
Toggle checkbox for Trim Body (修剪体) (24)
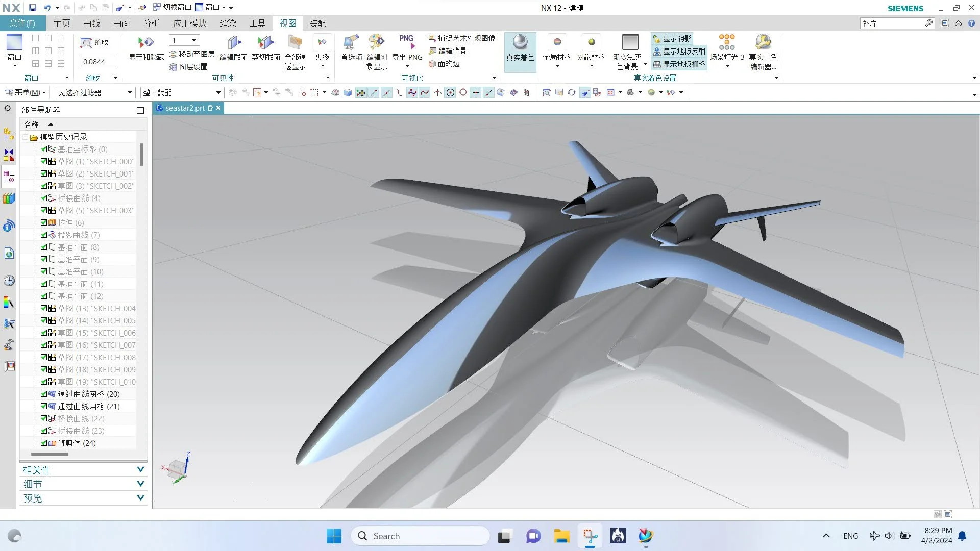coord(44,443)
